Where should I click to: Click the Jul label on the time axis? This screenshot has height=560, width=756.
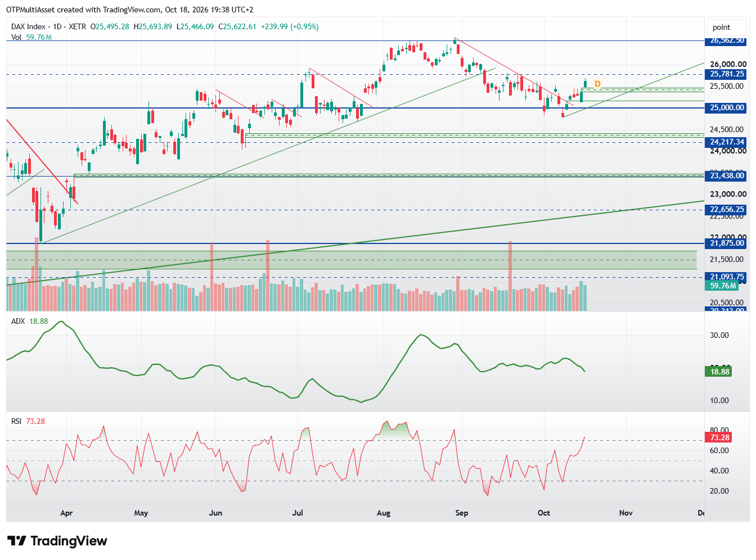coord(298,513)
